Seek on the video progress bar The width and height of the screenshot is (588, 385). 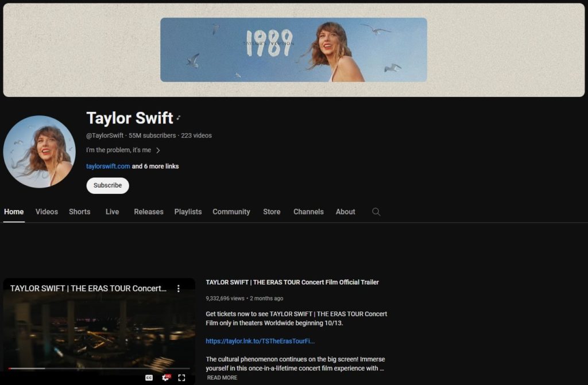point(99,368)
